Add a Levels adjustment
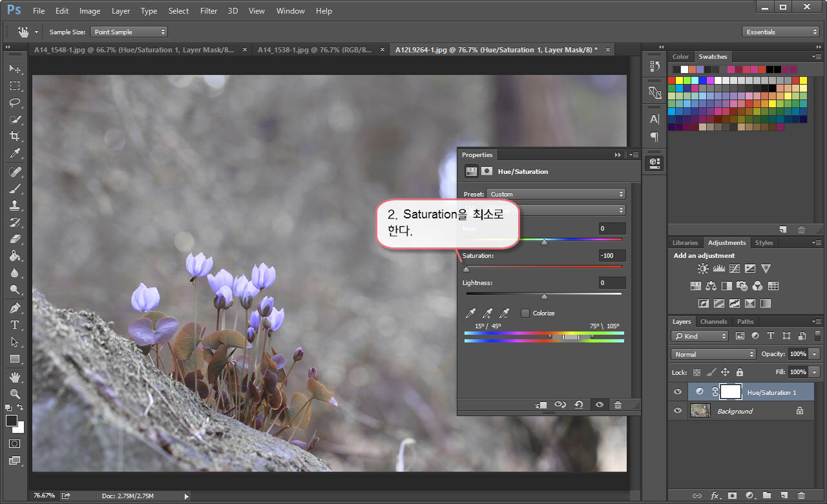Image resolution: width=827 pixels, height=504 pixels. tap(718, 268)
